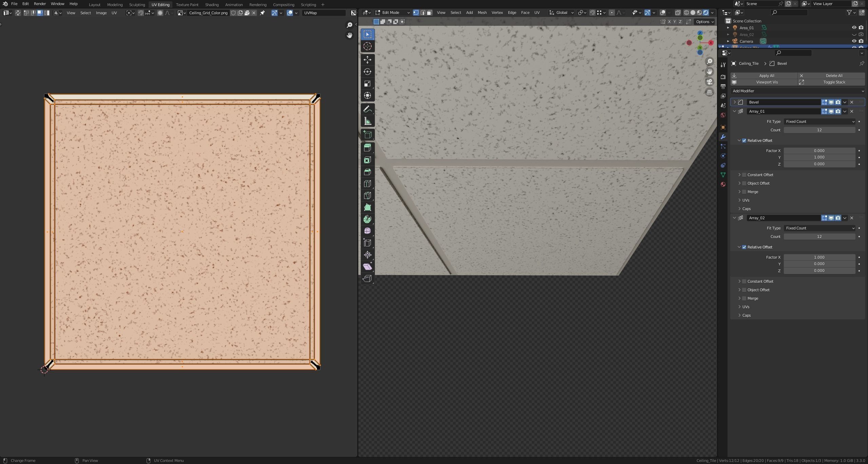Switch to orthographic/perspective grid view icon
This screenshot has height=464, width=868.
[709, 92]
